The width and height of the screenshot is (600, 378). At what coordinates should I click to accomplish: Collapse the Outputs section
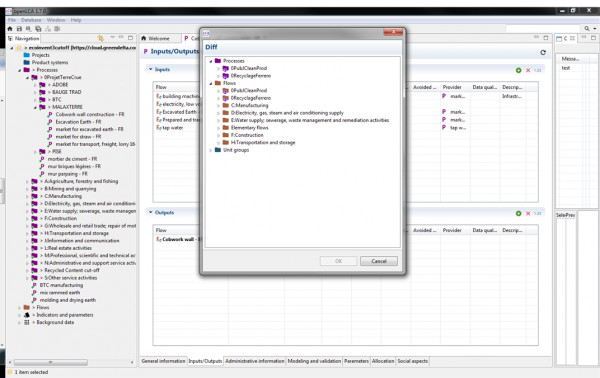(150, 212)
